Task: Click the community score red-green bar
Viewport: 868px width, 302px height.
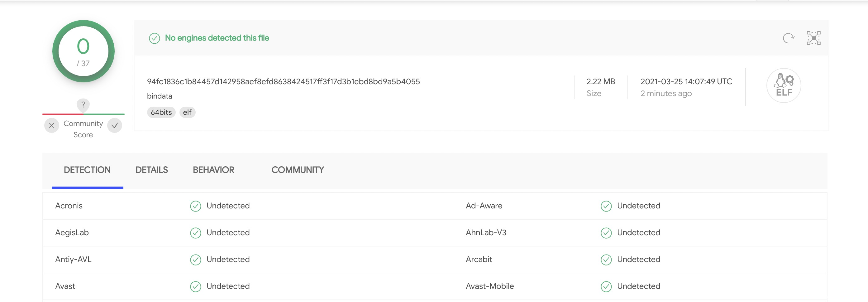Action: pyautogui.click(x=83, y=114)
